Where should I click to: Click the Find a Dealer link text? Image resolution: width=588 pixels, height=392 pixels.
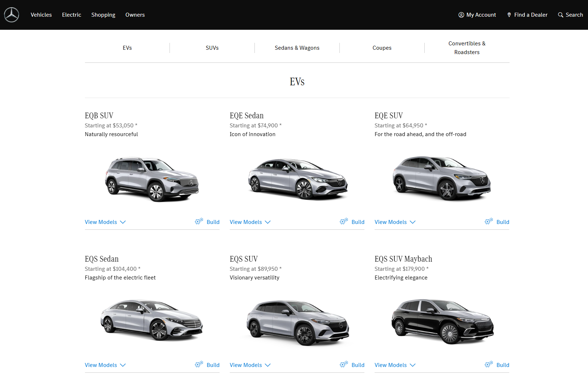tap(531, 15)
